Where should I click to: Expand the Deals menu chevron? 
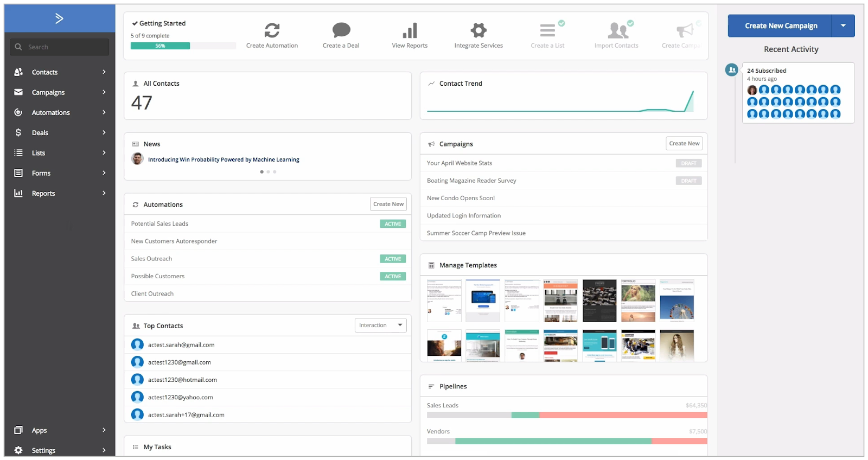pyautogui.click(x=104, y=132)
